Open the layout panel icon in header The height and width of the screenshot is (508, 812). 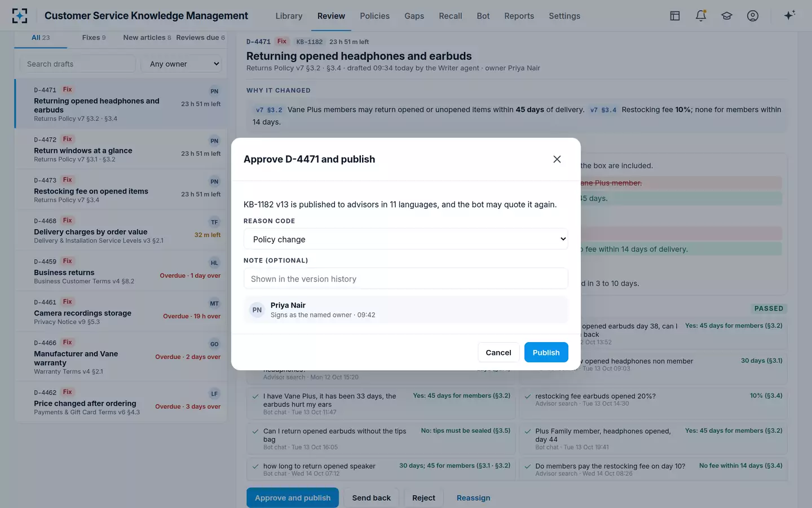[675, 16]
